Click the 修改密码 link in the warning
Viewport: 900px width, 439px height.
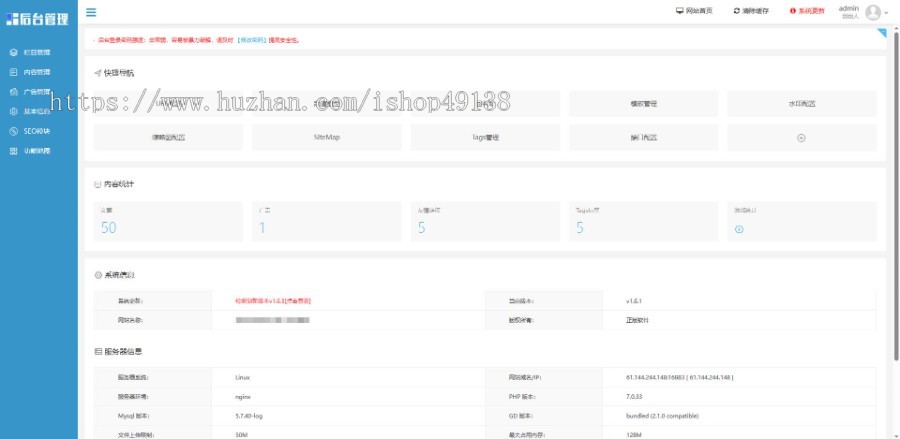(x=252, y=40)
